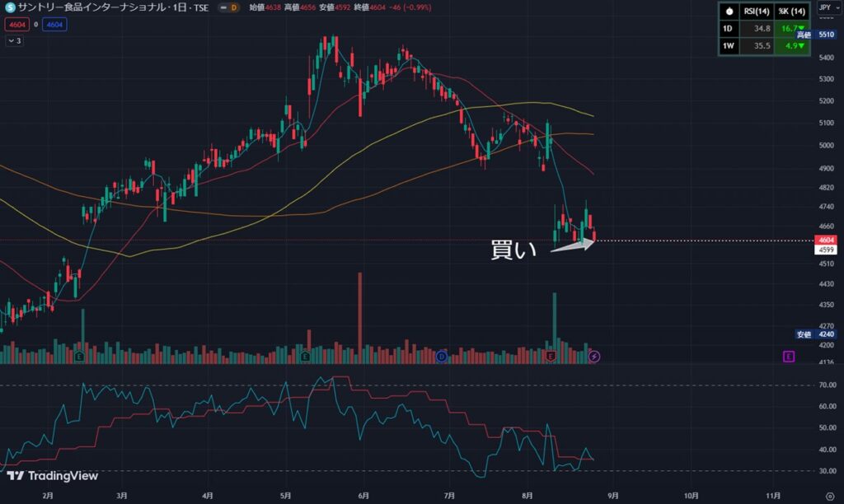The width and height of the screenshot is (844, 504).
Task: Click the 5000 price scale label
Action: click(826, 145)
